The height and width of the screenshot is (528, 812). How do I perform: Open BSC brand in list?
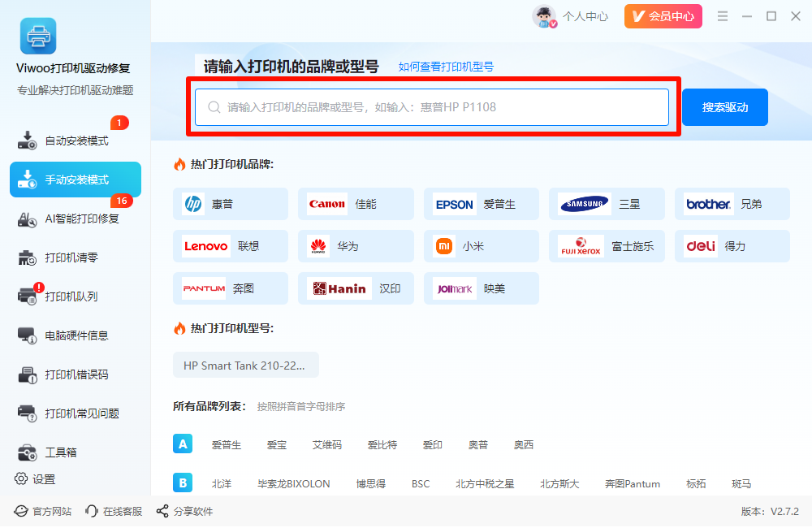(421, 483)
